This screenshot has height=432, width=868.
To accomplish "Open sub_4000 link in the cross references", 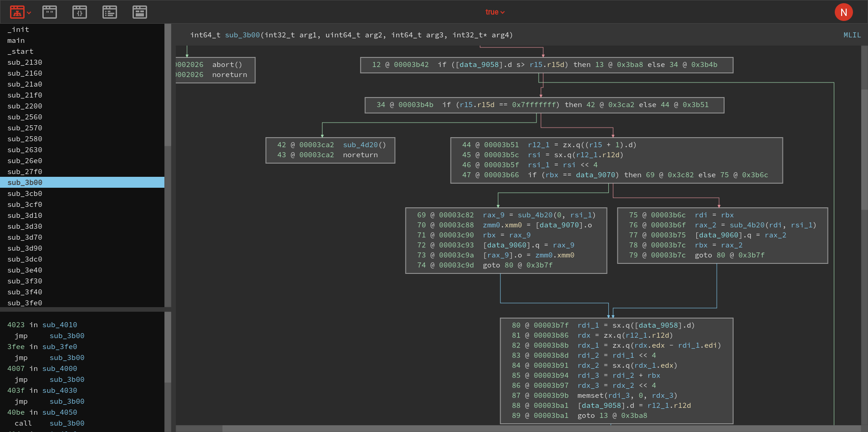I will [x=60, y=369].
